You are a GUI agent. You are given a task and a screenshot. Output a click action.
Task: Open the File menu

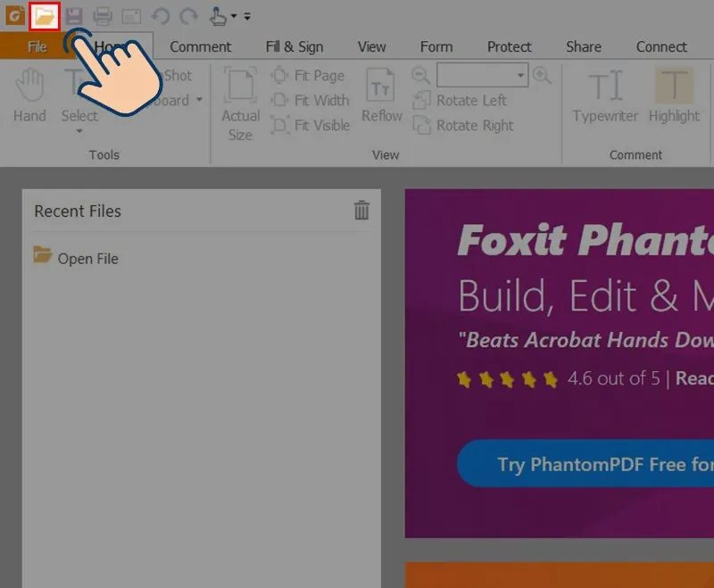point(36,46)
